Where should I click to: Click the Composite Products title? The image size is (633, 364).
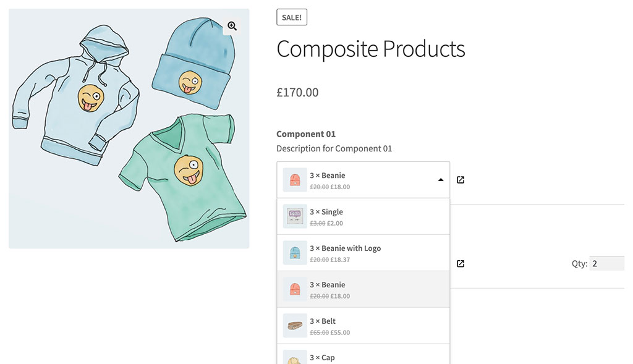coord(370,49)
